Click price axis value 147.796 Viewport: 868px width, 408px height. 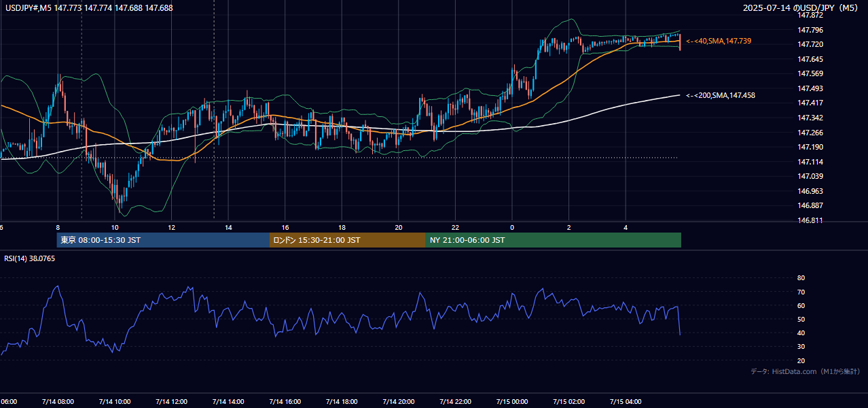coord(811,30)
